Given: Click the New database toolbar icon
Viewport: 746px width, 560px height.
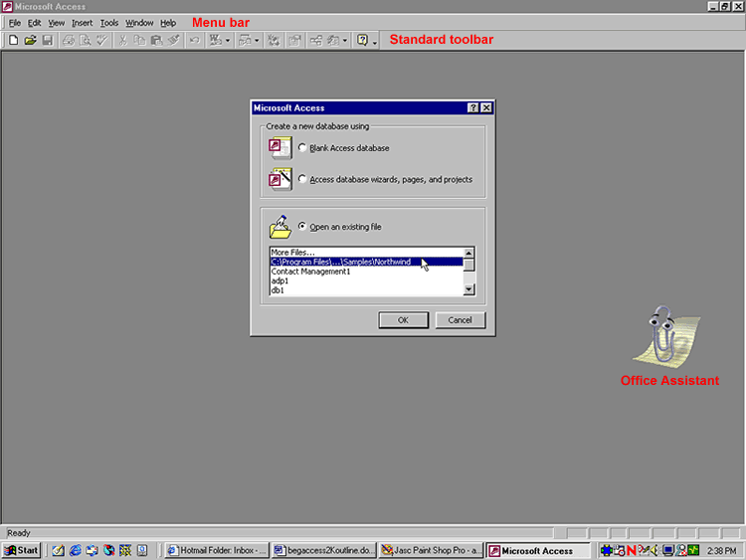Looking at the screenshot, I should tap(13, 41).
